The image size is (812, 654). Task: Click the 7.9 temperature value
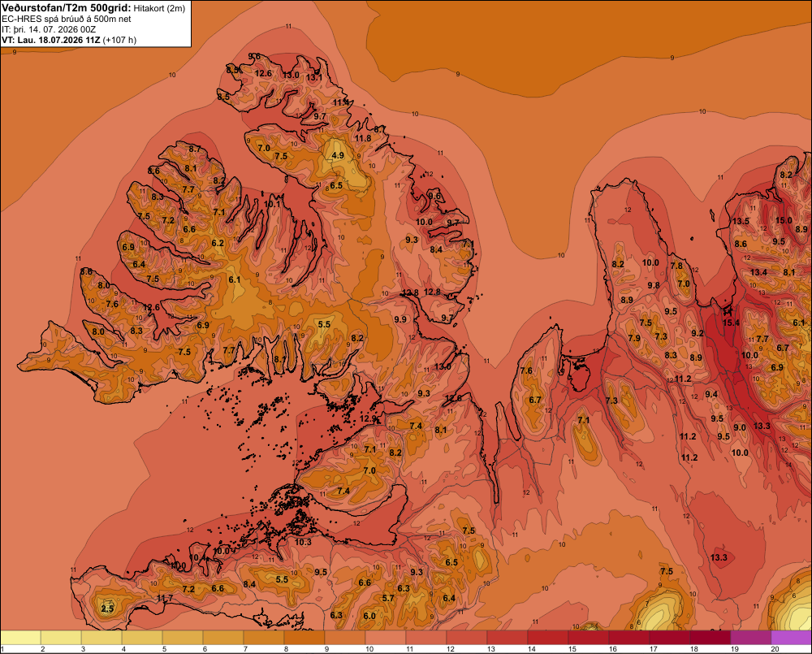[x=634, y=338]
